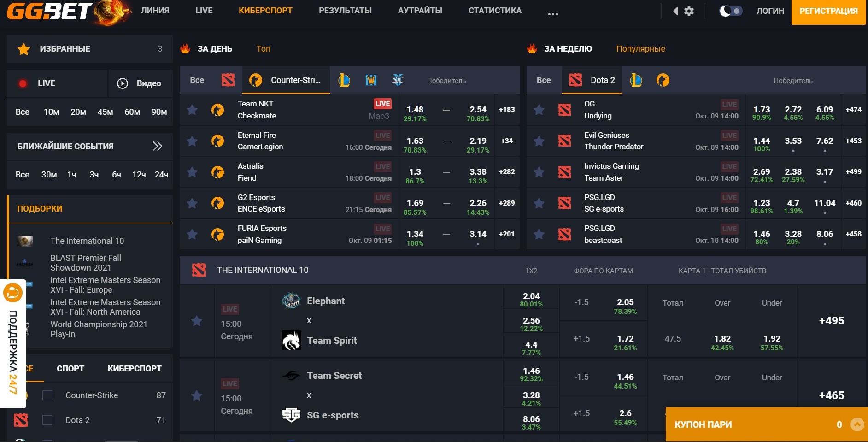Click the Counter-Strike icon beside Astralis
Image resolution: width=868 pixels, height=442 pixels.
click(217, 172)
